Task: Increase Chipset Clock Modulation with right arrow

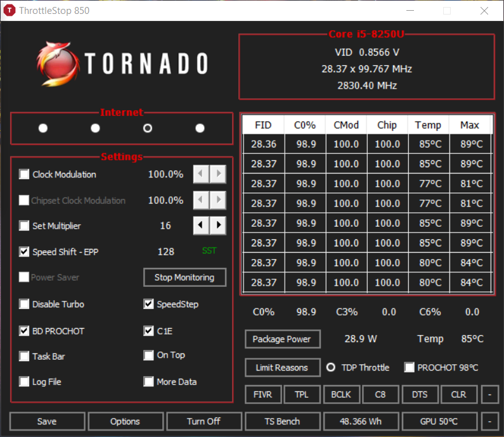Action: click(x=218, y=200)
